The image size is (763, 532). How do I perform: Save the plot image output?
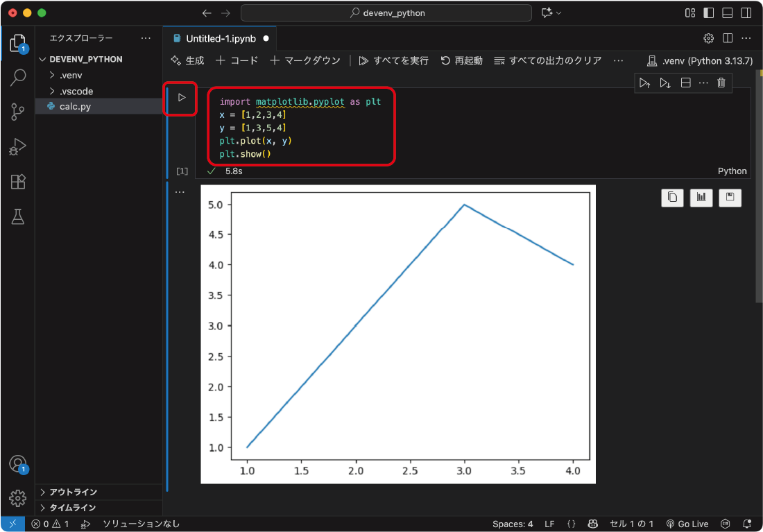point(730,198)
